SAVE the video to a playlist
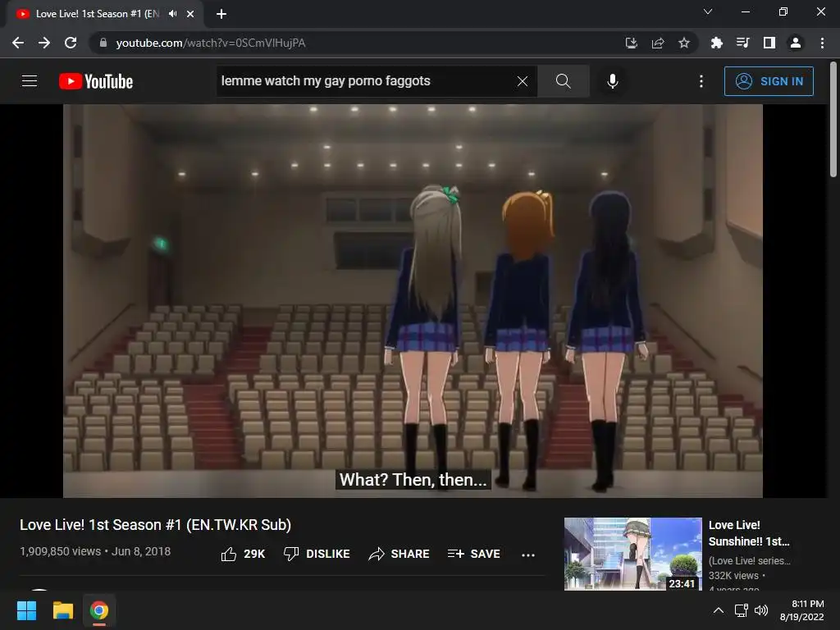This screenshot has width=840, height=630. [473, 554]
